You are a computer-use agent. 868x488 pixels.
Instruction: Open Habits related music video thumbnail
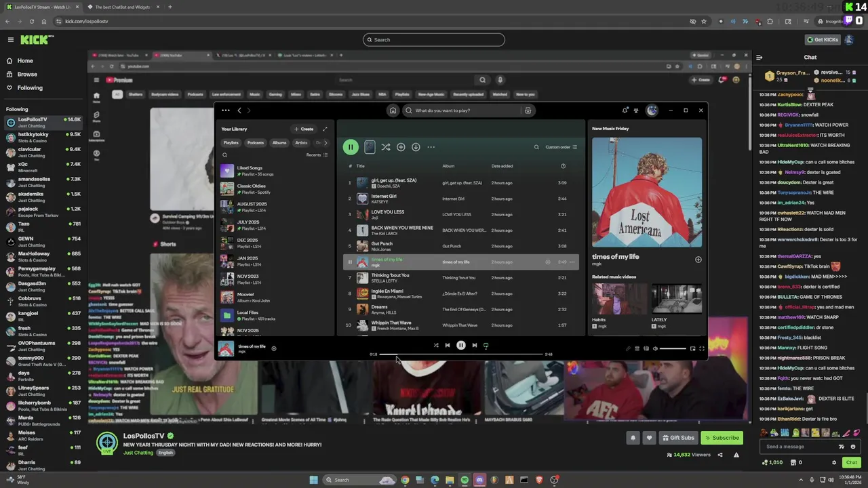click(x=619, y=298)
